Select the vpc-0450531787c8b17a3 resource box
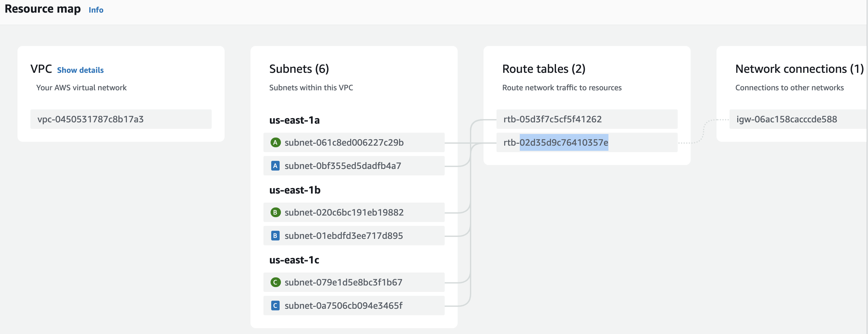The height and width of the screenshot is (334, 868). (121, 119)
